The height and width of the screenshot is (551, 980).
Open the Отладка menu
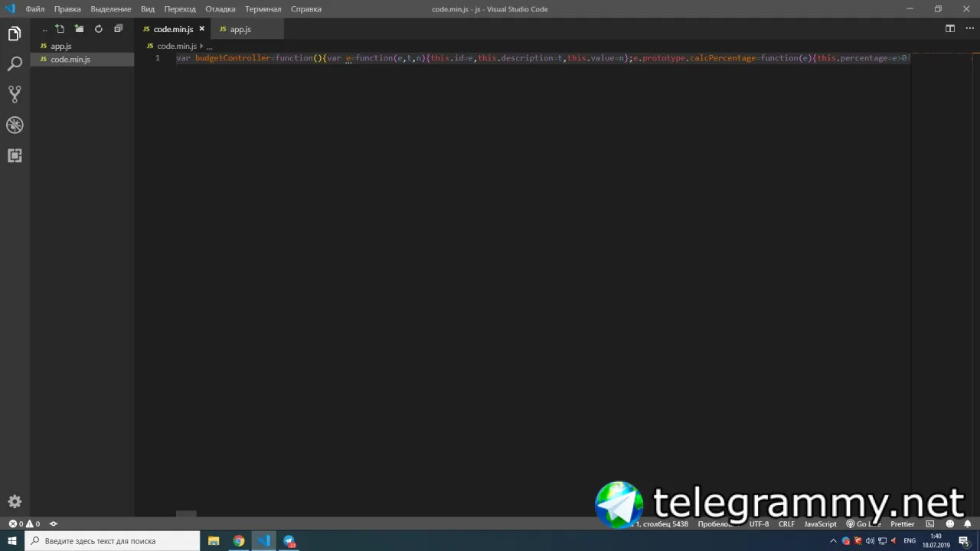click(220, 9)
